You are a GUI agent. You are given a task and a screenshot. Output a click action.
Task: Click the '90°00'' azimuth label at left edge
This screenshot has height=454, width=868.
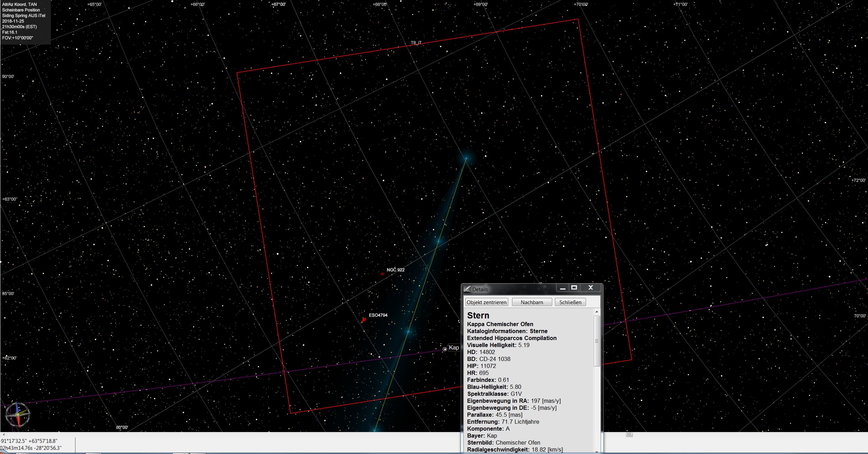[x=8, y=77]
